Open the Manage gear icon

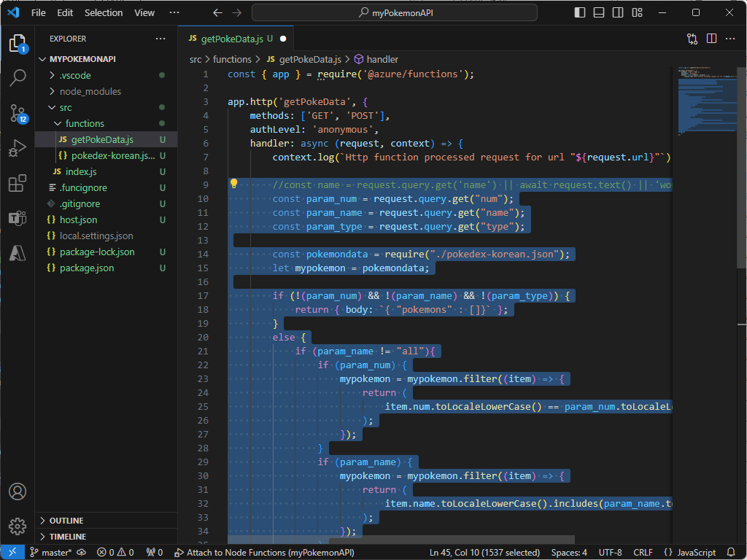point(18,526)
